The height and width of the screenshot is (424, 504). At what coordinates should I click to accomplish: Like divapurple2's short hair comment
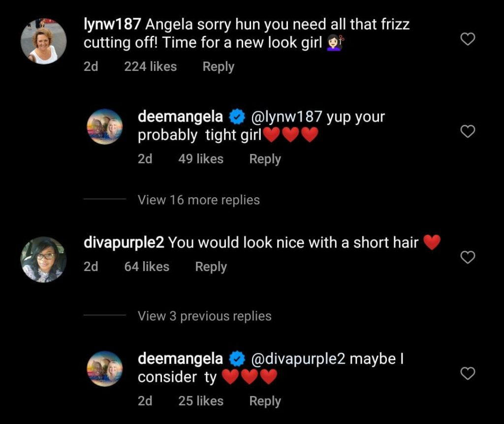click(467, 257)
